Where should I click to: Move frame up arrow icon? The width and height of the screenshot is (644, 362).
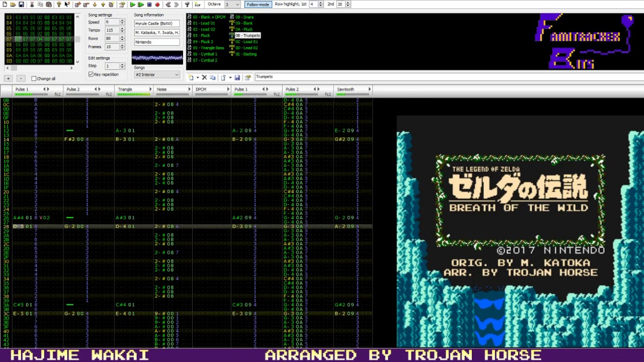103,5
